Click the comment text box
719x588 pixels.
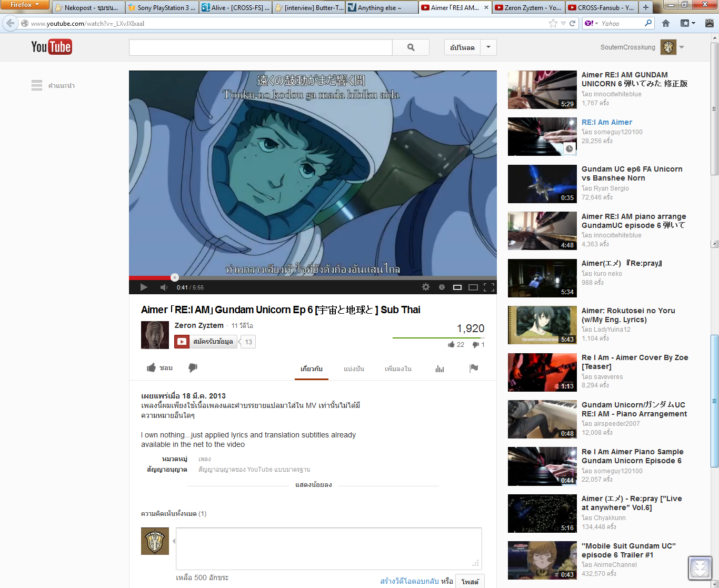(x=329, y=549)
